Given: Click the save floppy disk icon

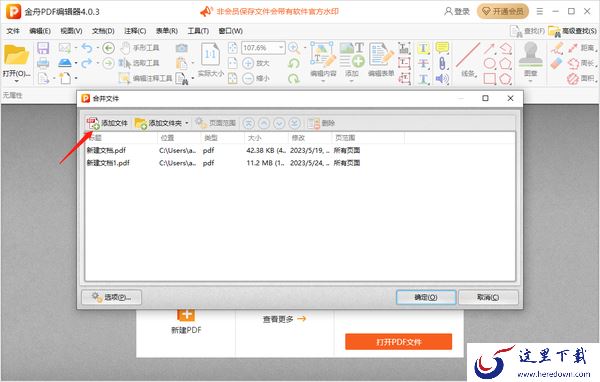Looking at the screenshot, I should [43, 48].
